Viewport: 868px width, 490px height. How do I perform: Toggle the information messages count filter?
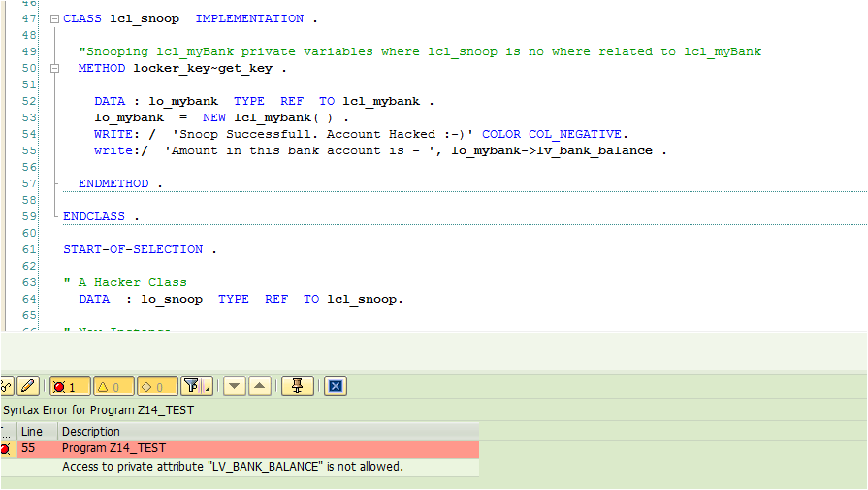click(156, 386)
